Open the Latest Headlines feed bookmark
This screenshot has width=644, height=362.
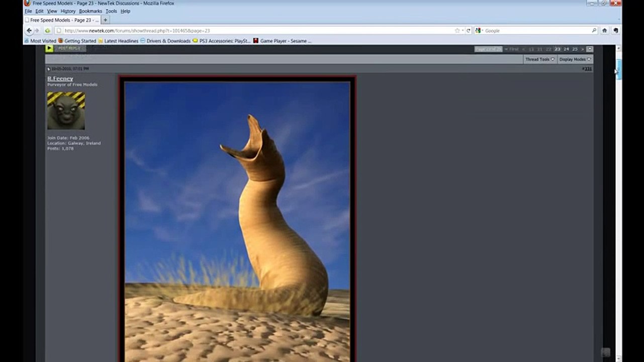tap(118, 41)
